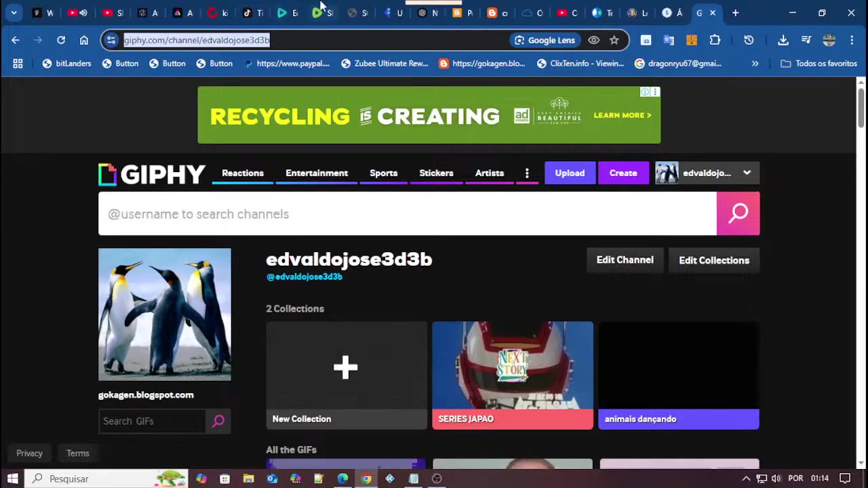Click the Google Translate extension icon
The height and width of the screenshot is (488, 868).
(x=669, y=40)
